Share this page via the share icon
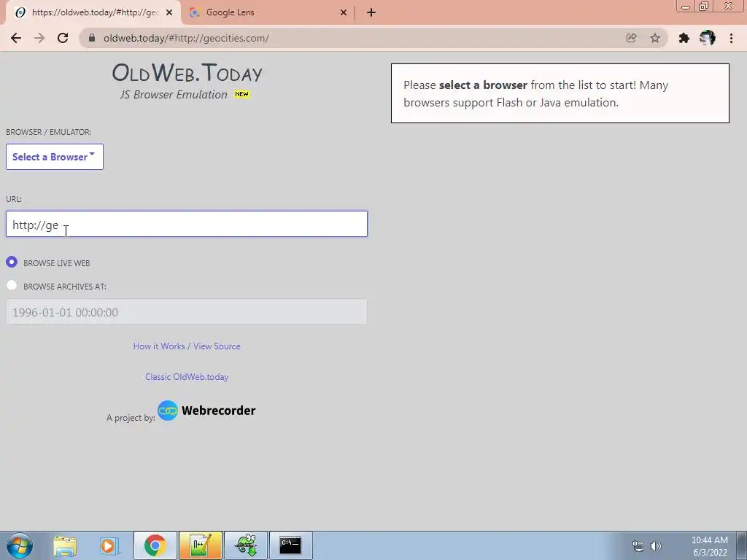 coord(631,38)
